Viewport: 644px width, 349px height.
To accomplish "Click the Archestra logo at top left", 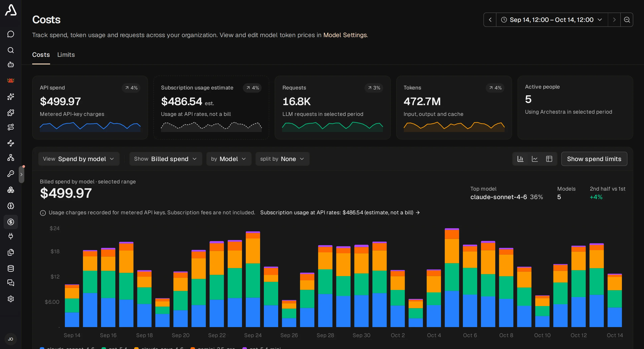I will tap(11, 10).
